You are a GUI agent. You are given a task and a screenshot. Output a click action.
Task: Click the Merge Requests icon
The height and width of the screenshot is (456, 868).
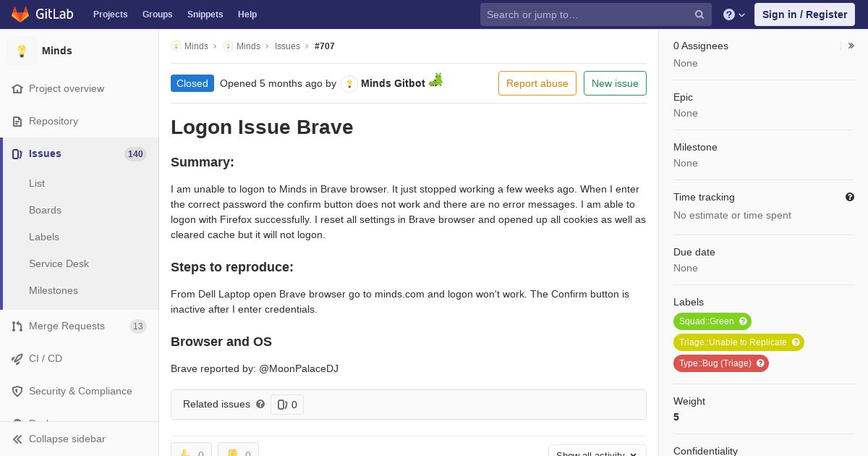coord(17,326)
